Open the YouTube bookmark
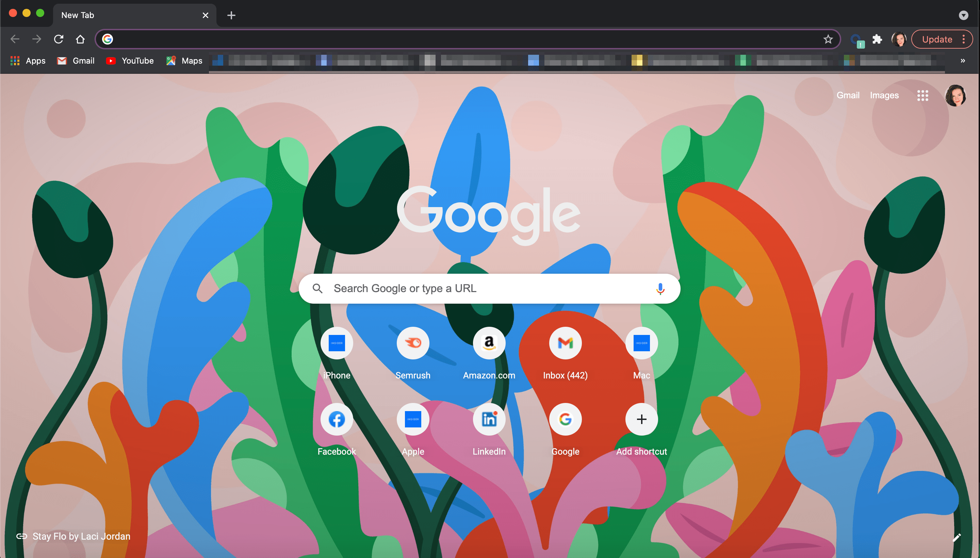The width and height of the screenshot is (980, 558). point(130,61)
